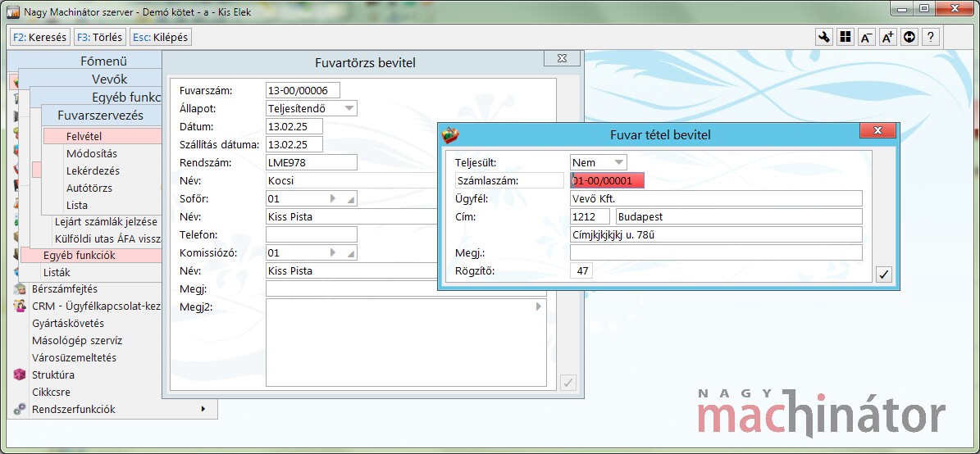This screenshot has width=980, height=454.
Task: Click the gears icon beside Rendszerfunkciók
Action: 20,410
